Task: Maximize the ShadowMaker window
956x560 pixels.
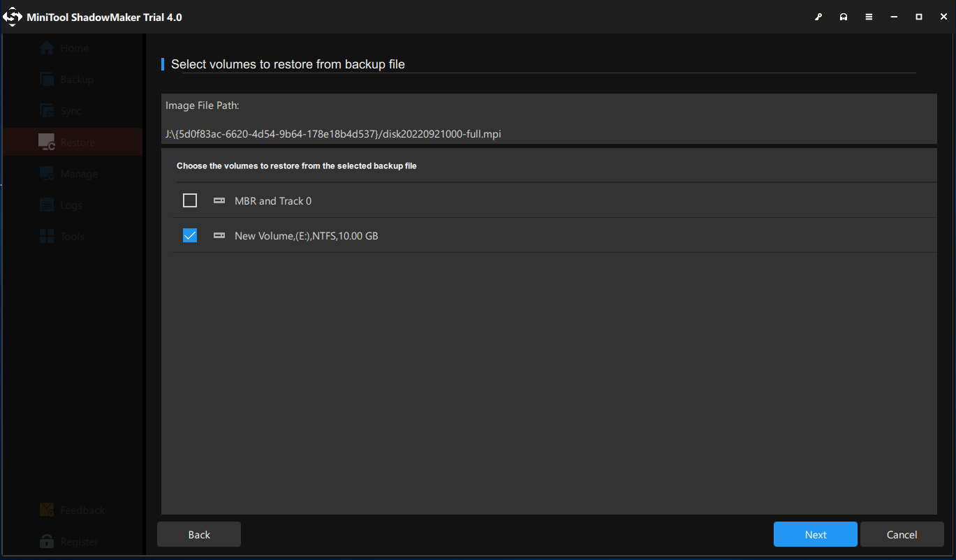Action: click(919, 17)
